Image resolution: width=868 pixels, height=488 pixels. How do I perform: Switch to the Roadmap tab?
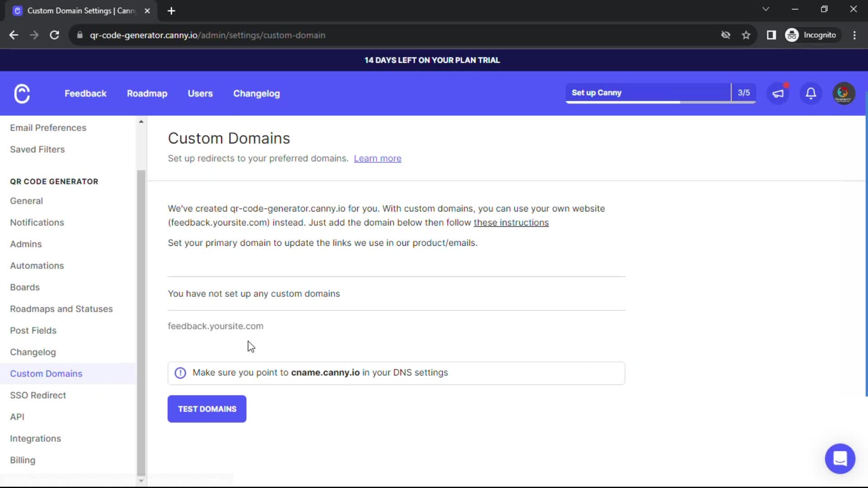coord(147,94)
